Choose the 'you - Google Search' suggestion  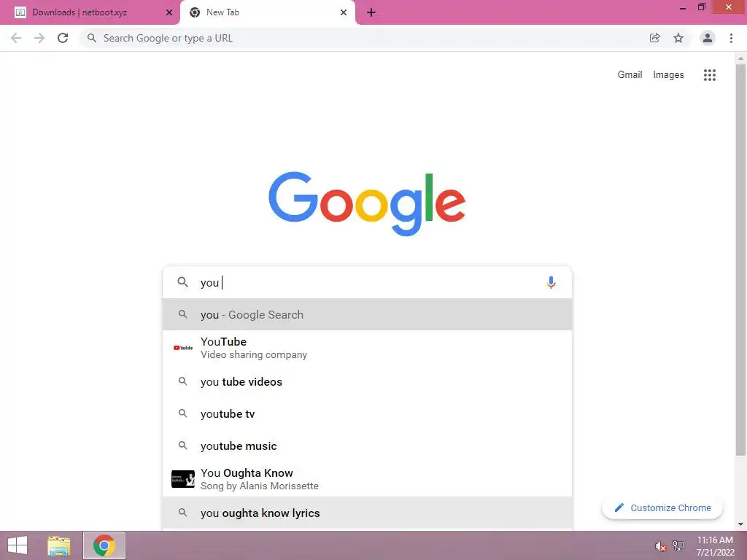(x=367, y=315)
